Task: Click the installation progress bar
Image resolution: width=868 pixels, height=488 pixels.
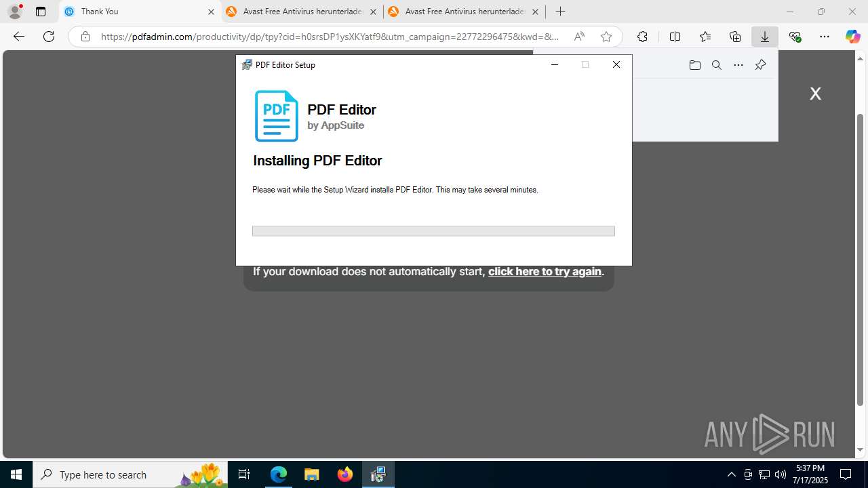Action: pos(433,231)
